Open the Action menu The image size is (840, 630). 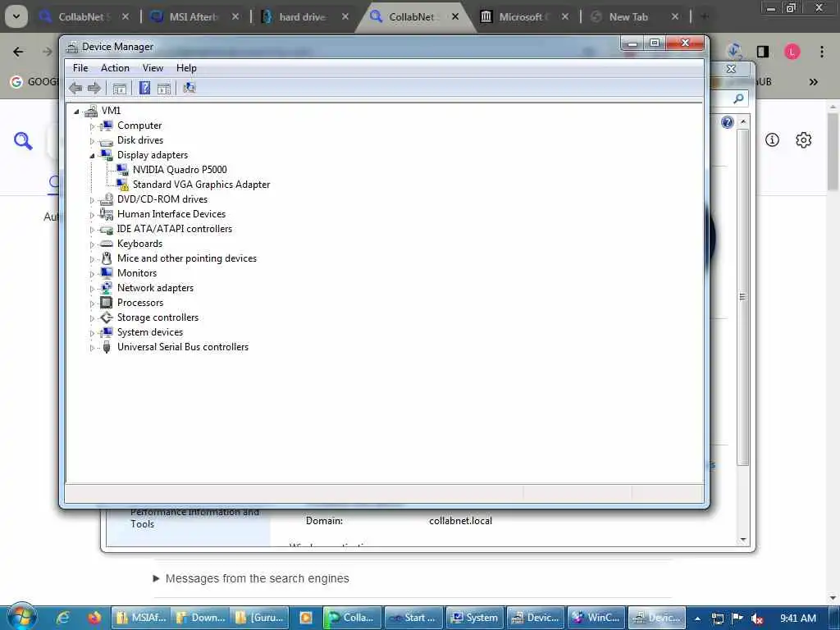115,68
